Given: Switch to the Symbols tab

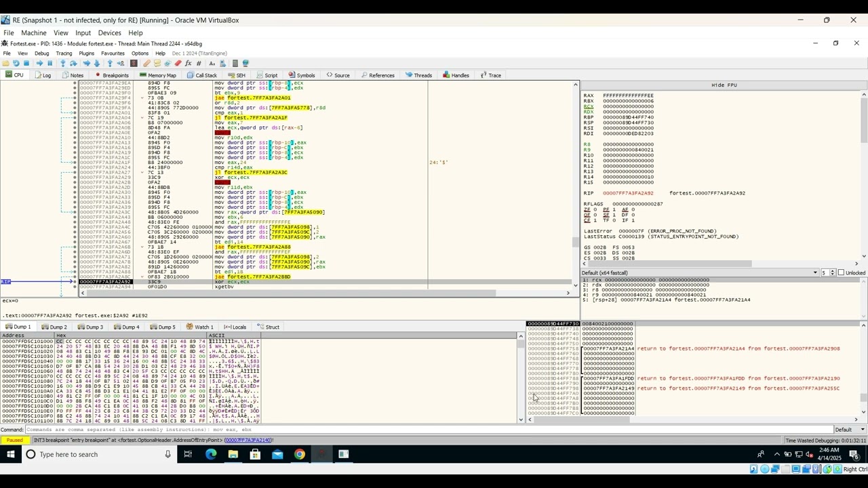Looking at the screenshot, I should pos(302,75).
